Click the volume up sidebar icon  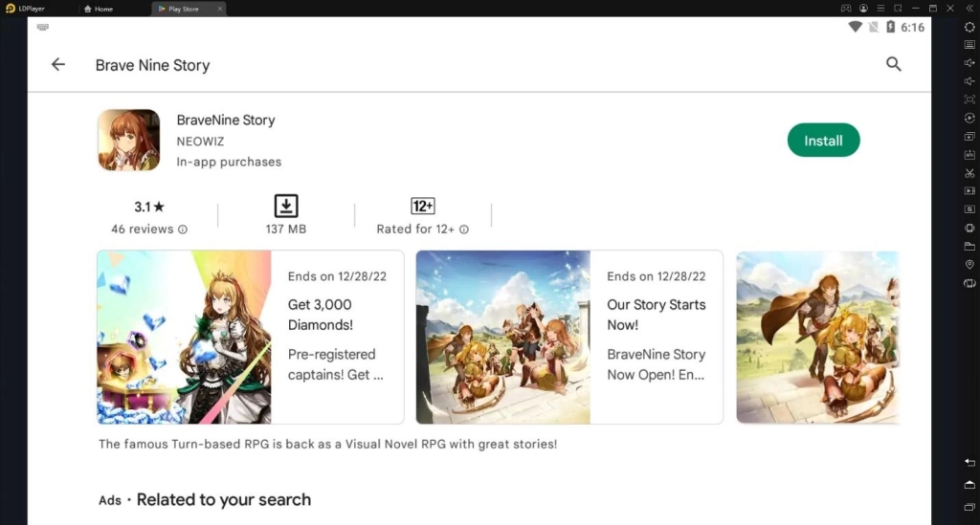click(x=969, y=63)
